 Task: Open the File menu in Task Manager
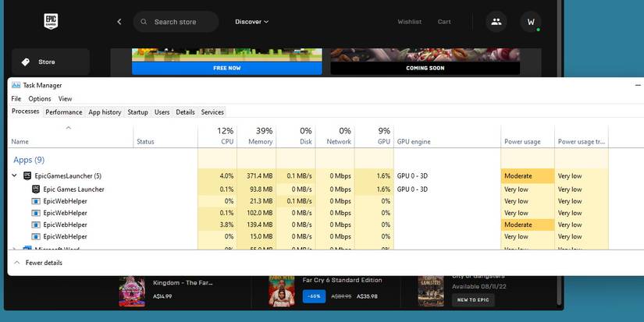16,99
